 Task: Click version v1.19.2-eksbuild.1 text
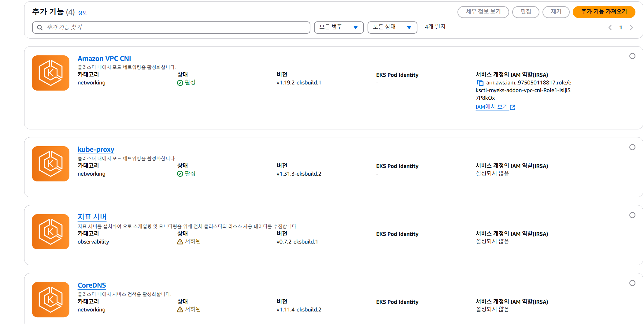click(299, 83)
